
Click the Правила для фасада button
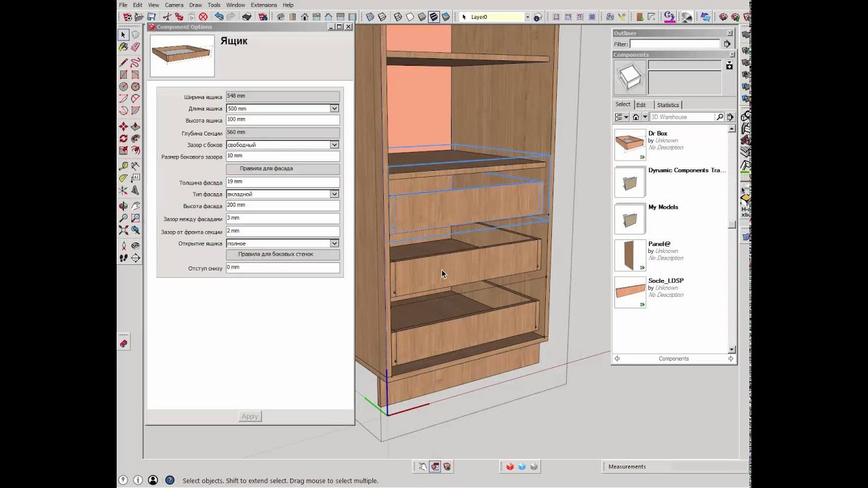[283, 168]
